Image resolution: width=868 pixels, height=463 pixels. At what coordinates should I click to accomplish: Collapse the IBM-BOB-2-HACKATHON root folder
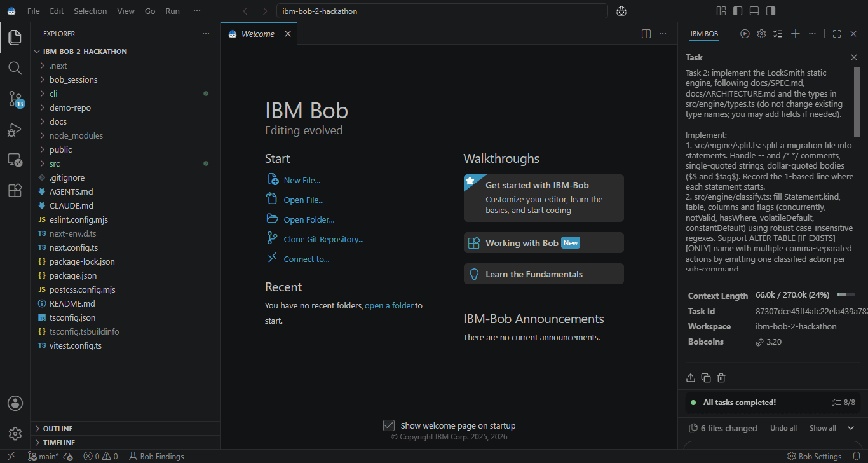coord(126,52)
